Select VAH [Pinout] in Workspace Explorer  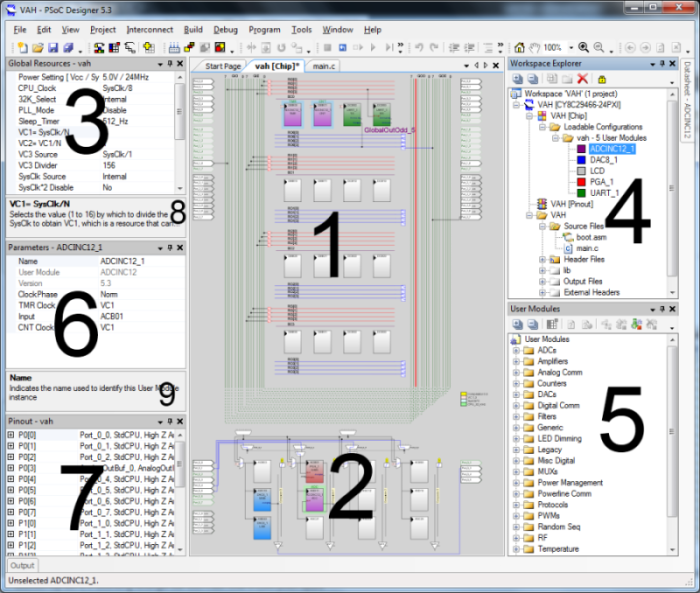pos(571,204)
